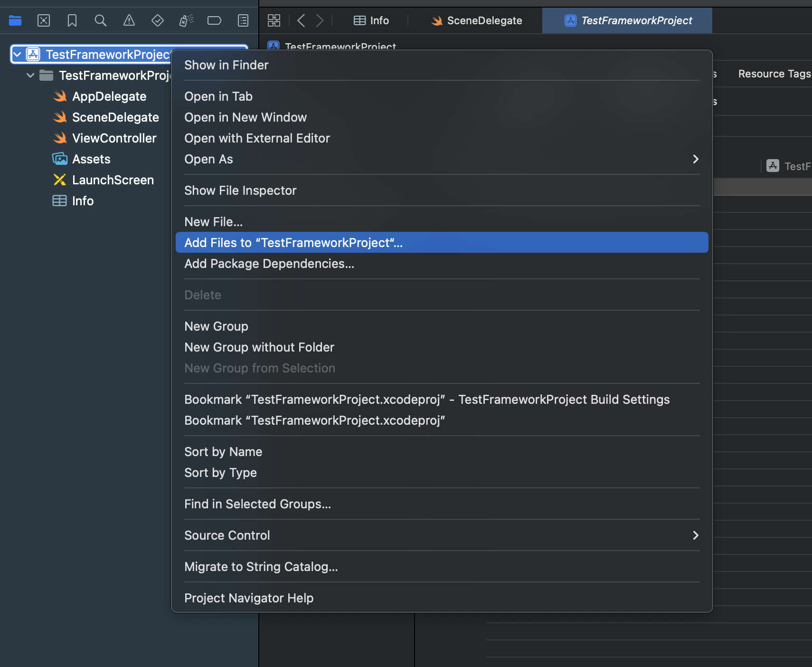Go back with the left chevron
The image size is (812, 667).
coord(301,20)
